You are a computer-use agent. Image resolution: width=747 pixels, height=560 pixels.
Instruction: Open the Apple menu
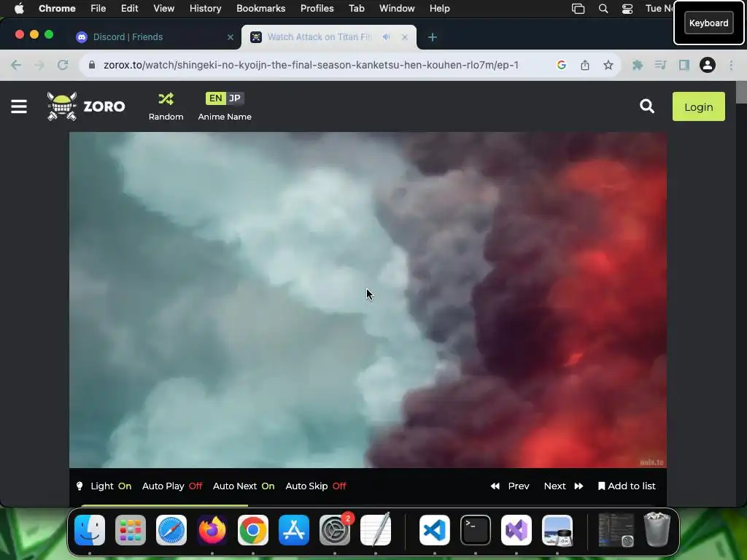(19, 9)
